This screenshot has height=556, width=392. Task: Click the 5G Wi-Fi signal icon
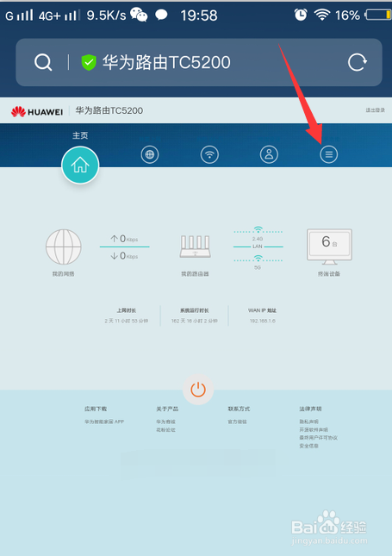pyautogui.click(x=258, y=258)
